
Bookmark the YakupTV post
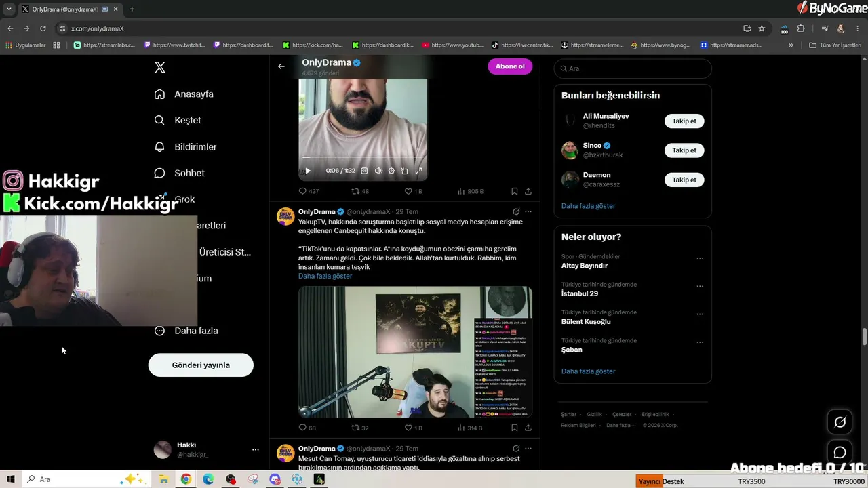[x=515, y=428]
